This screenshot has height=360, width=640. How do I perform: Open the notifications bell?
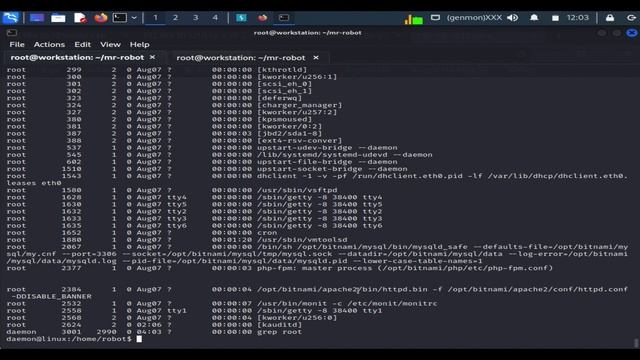(534, 18)
